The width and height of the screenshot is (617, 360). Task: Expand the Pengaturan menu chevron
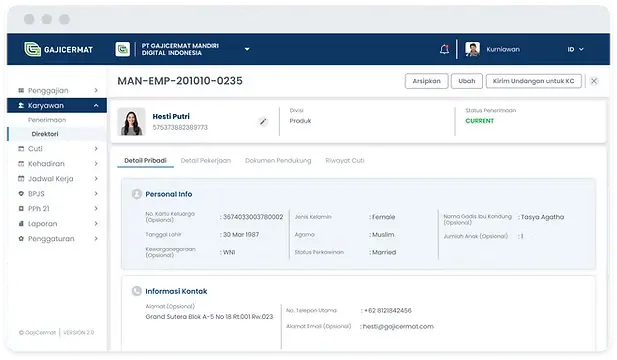[96, 238]
